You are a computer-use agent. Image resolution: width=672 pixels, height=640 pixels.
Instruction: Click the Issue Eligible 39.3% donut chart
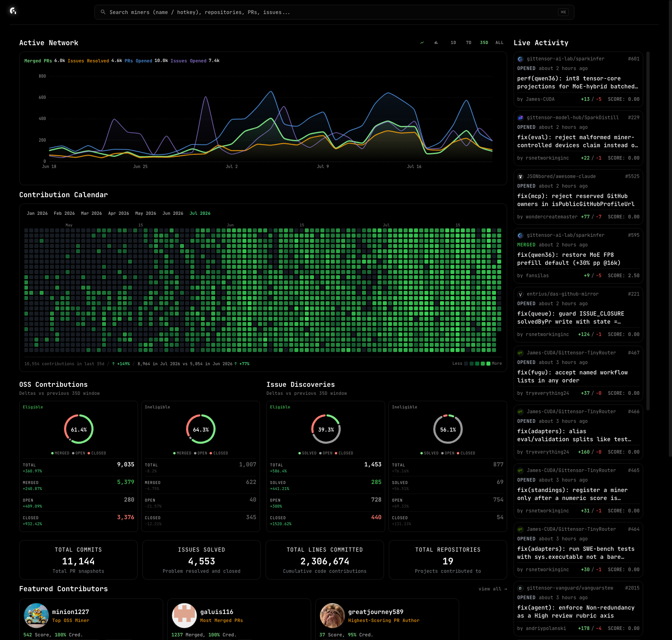click(x=326, y=429)
